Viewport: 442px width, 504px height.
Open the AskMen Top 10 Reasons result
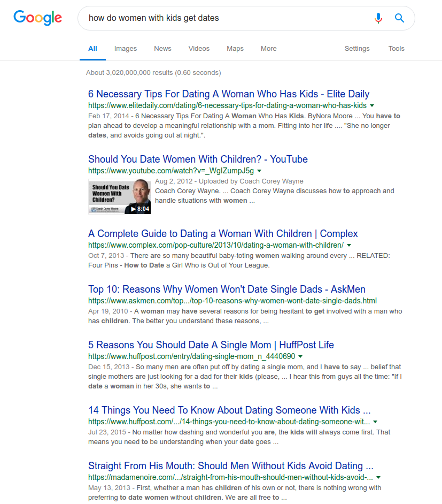[x=227, y=289]
